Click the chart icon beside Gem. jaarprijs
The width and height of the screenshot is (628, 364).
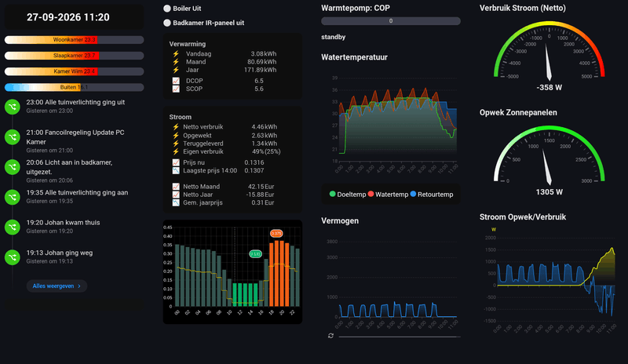click(176, 202)
